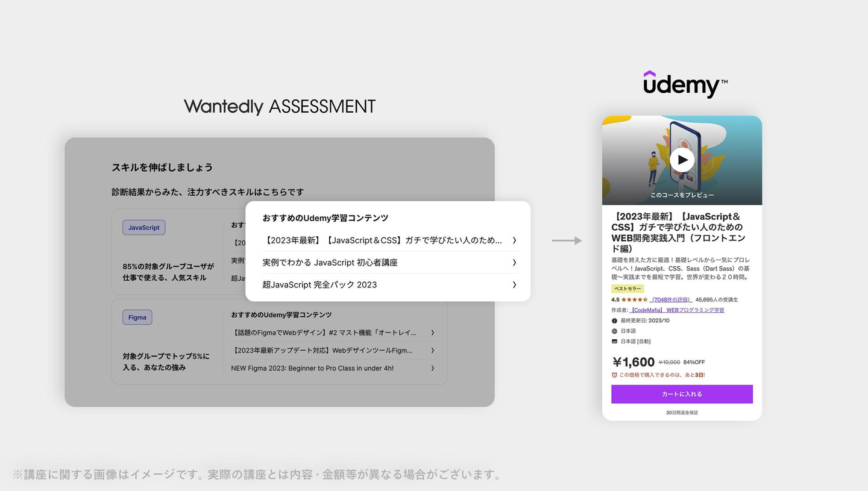Click the Wantedly ASSESSMENT title
This screenshot has width=868, height=491.
[280, 107]
